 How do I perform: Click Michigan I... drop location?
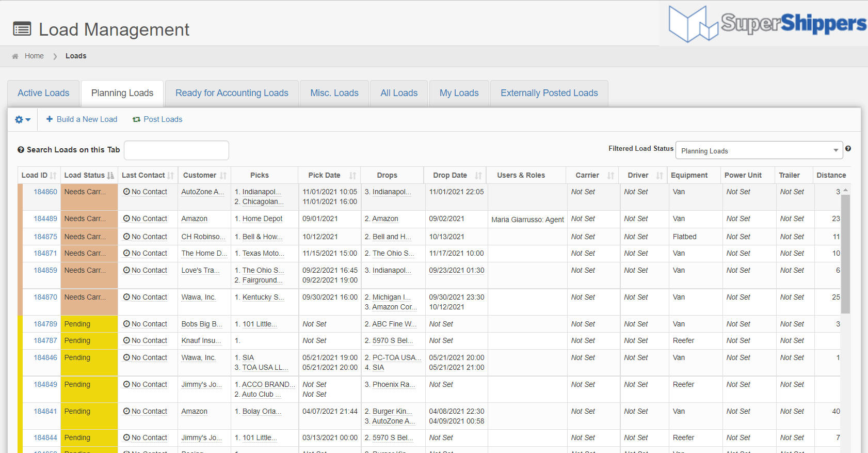pos(392,297)
